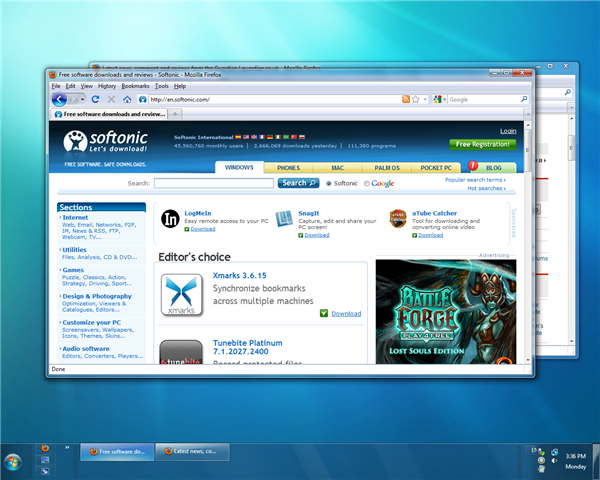Expand Popular search terms
This screenshot has width=600, height=480.
475,180
